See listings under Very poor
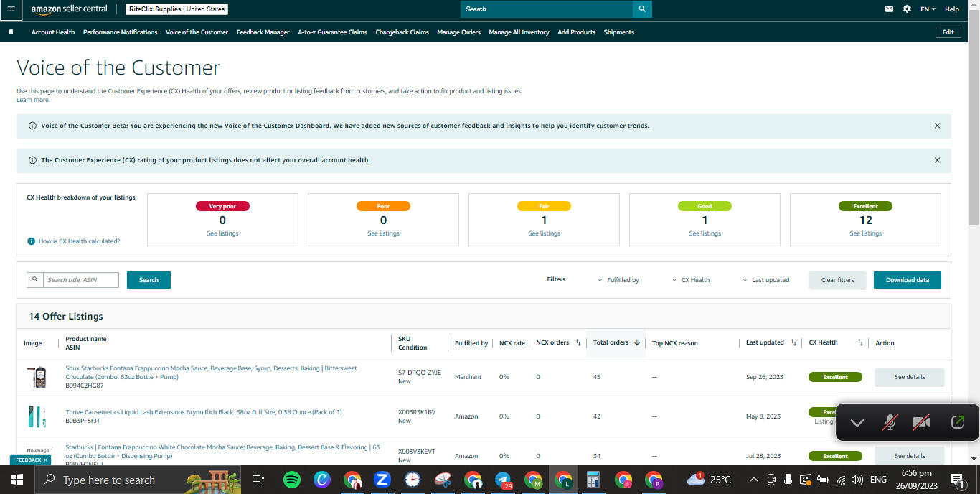The image size is (980, 494). pos(222,233)
